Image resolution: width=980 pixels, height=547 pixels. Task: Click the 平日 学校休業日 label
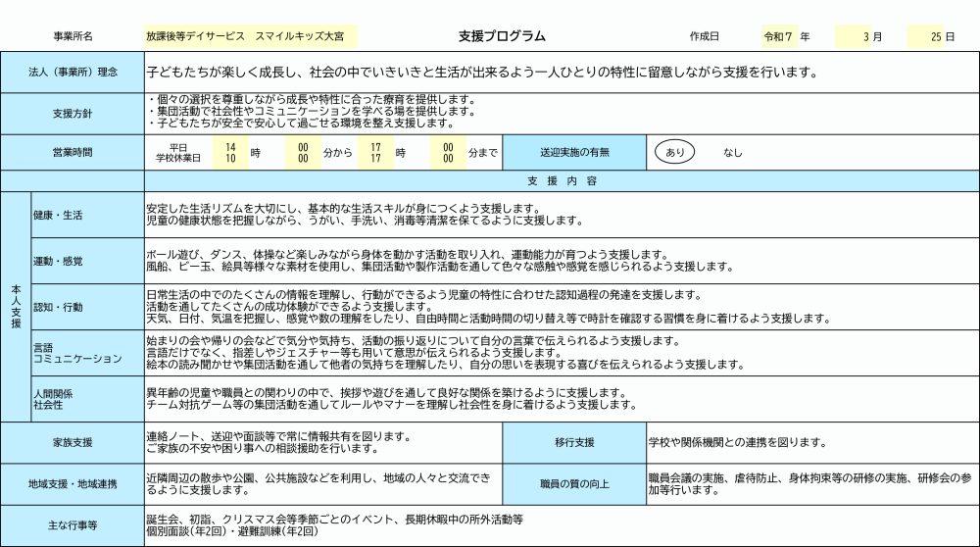[178, 153]
